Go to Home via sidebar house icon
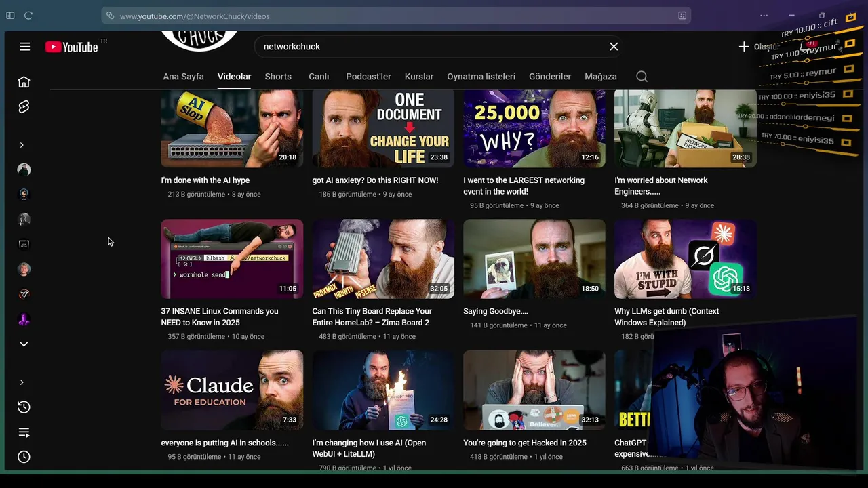This screenshot has width=868, height=488. pyautogui.click(x=24, y=82)
